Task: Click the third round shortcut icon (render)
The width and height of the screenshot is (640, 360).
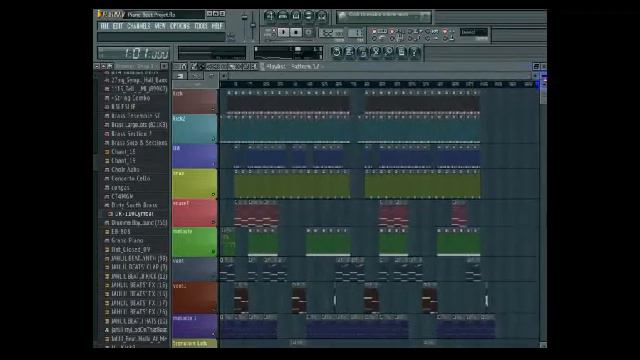Action: [362, 52]
